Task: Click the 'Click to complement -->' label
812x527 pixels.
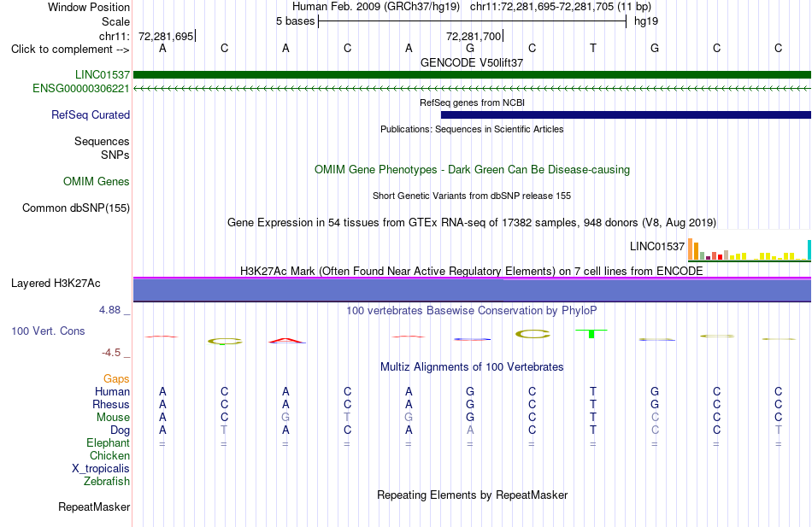Action: [x=70, y=50]
